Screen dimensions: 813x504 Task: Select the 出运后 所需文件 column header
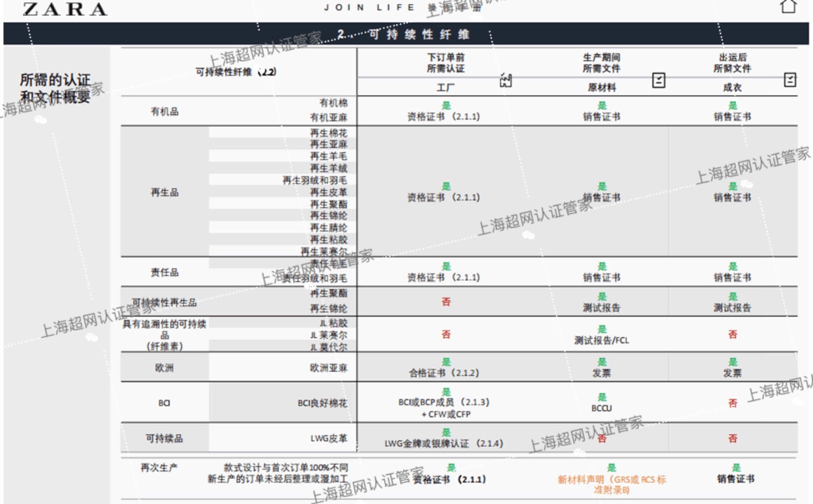point(733,63)
